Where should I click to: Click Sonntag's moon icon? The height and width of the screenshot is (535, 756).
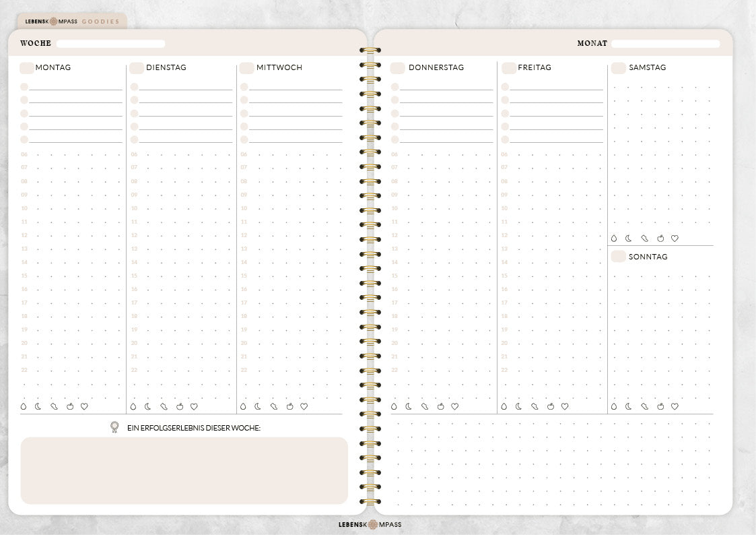pos(629,407)
